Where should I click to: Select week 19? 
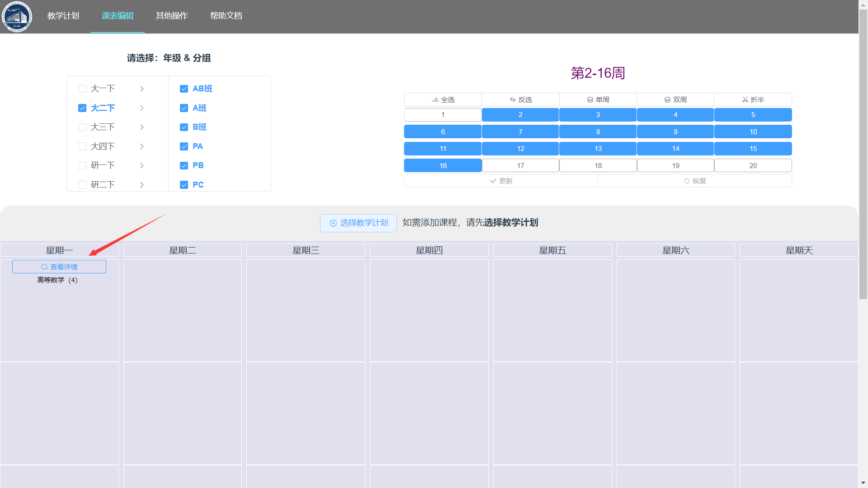click(x=675, y=165)
